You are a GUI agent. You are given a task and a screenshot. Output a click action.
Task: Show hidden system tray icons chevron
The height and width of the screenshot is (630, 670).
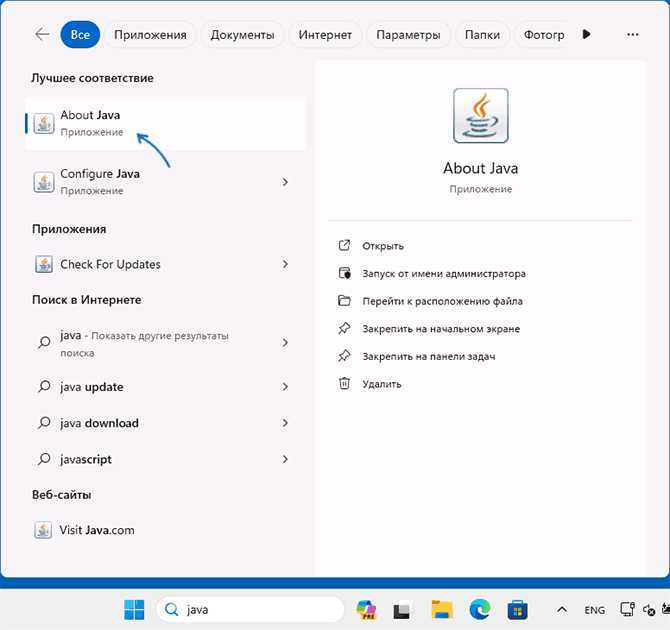pos(560,609)
